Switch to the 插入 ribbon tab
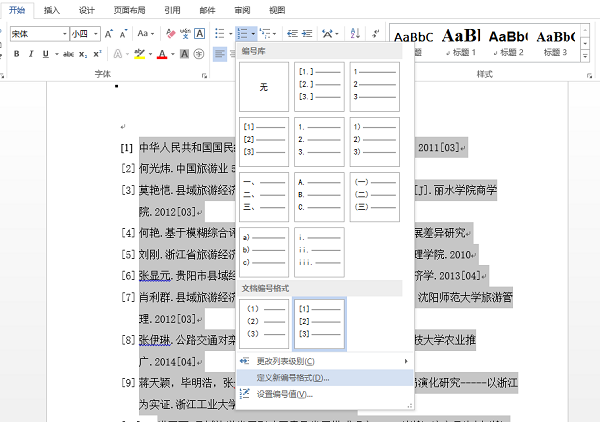Viewport: 600px width, 422px height. click(x=51, y=10)
